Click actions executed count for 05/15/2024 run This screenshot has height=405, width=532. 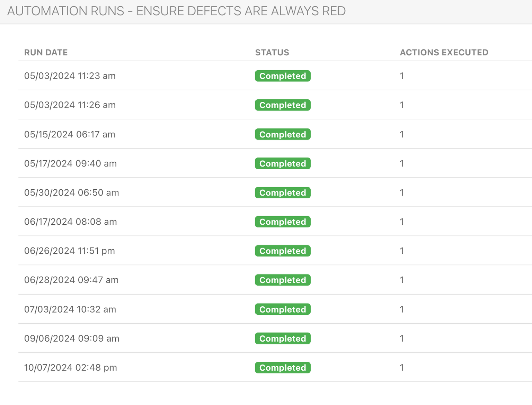[402, 134]
